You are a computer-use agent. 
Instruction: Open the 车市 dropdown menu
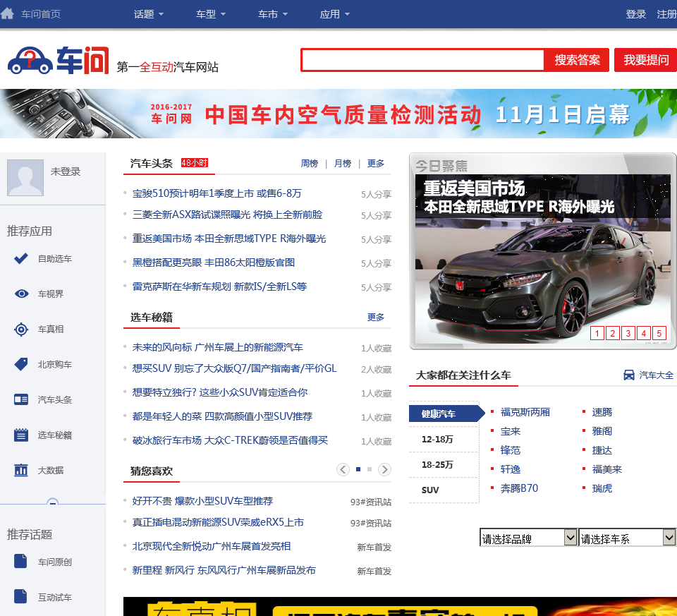273,14
